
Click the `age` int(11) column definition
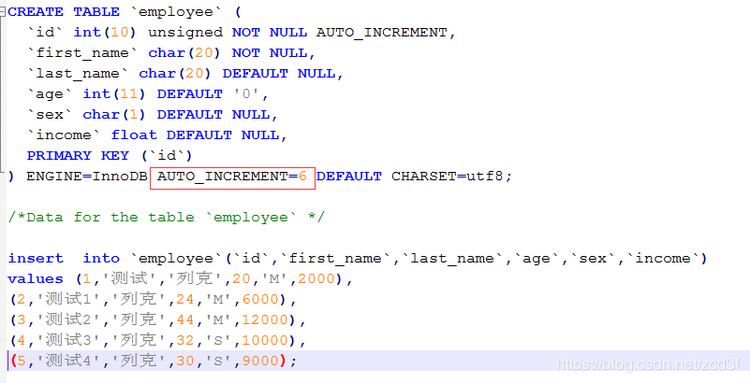click(x=147, y=94)
